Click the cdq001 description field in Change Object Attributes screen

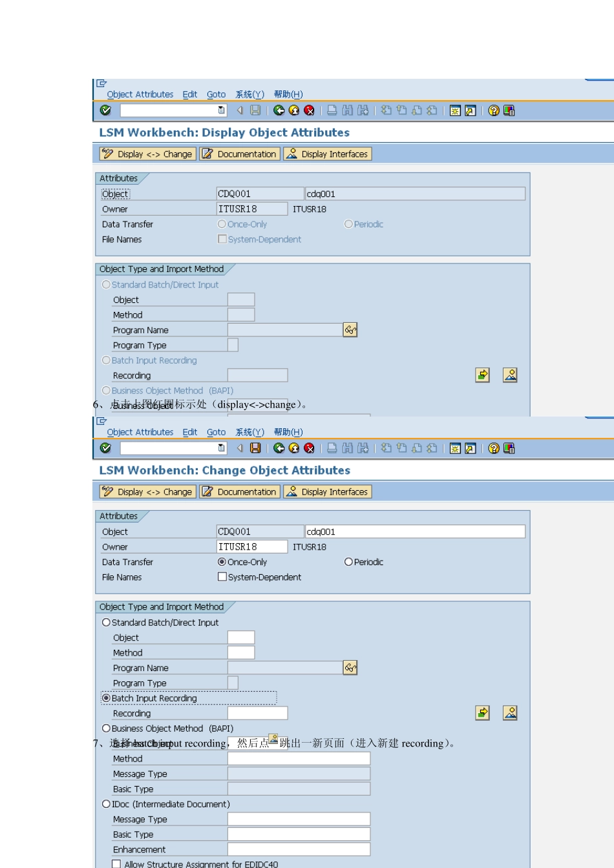pos(415,532)
